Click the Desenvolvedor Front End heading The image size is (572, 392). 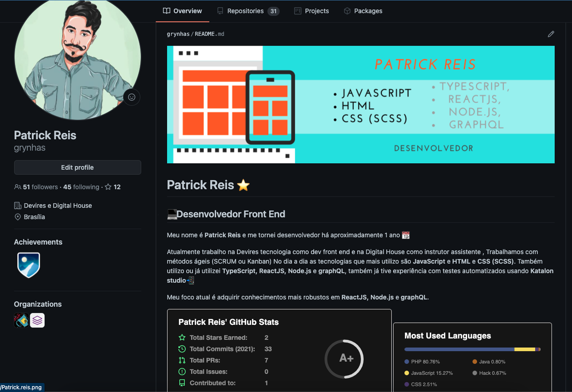(x=230, y=214)
